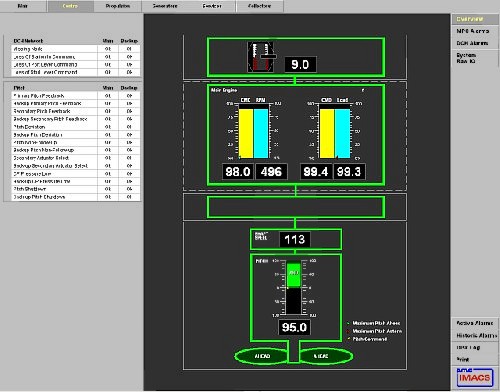500x392 pixels.
Task: Click the green Maximum Pitch Ahead legend marker
Action: point(348,323)
